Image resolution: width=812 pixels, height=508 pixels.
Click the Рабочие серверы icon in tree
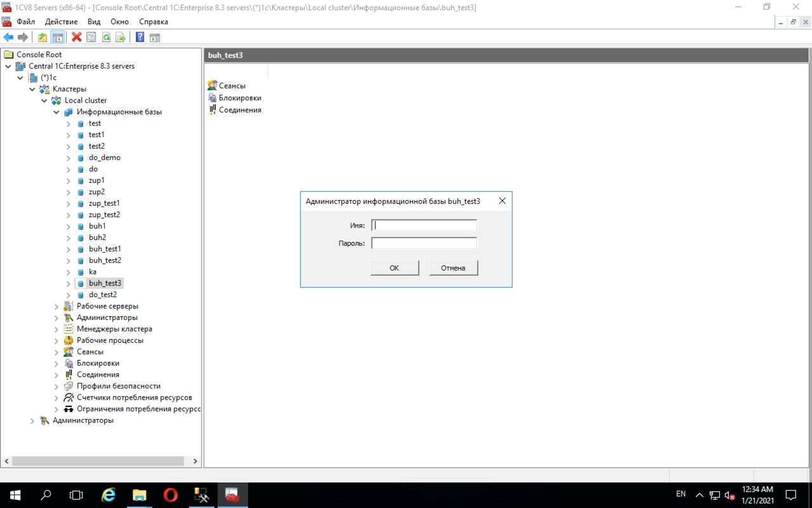pyautogui.click(x=69, y=306)
